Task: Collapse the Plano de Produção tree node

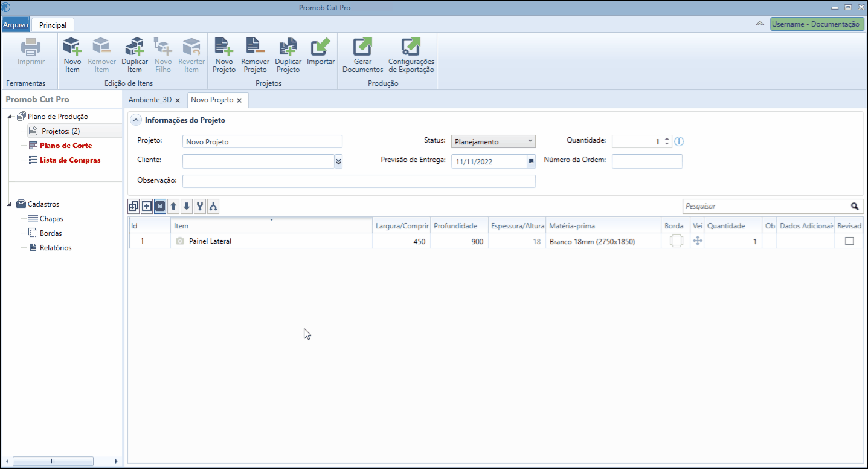Action: click(x=11, y=117)
